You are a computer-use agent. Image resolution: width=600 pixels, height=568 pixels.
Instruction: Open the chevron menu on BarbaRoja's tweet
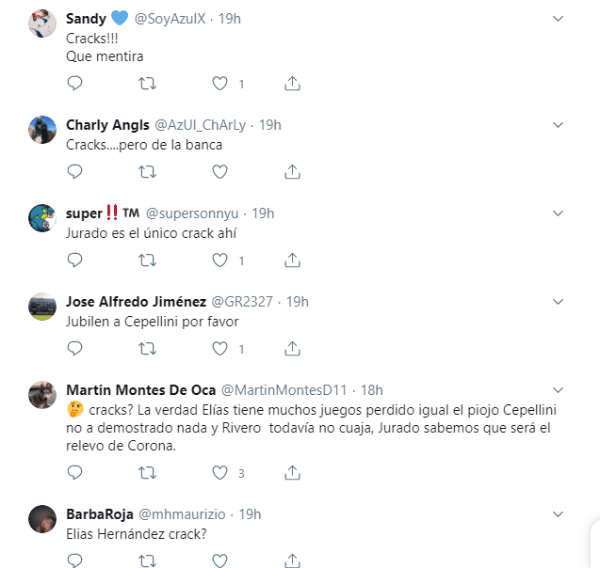tap(557, 514)
